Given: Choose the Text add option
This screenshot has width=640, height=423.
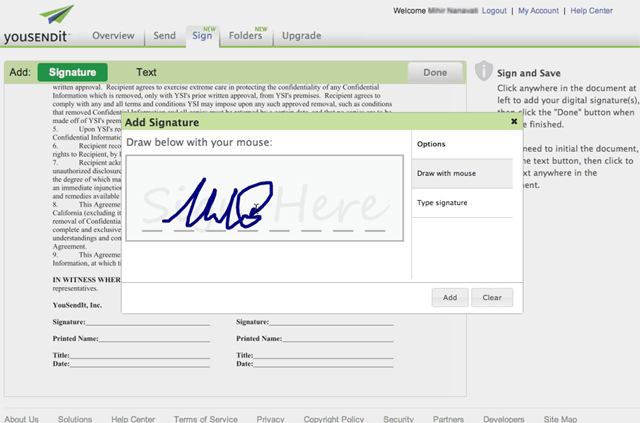Looking at the screenshot, I should 146,72.
